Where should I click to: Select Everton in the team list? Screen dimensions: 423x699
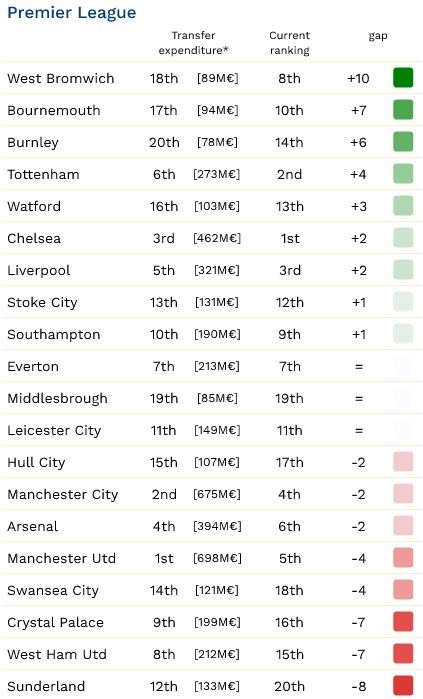click(x=33, y=366)
